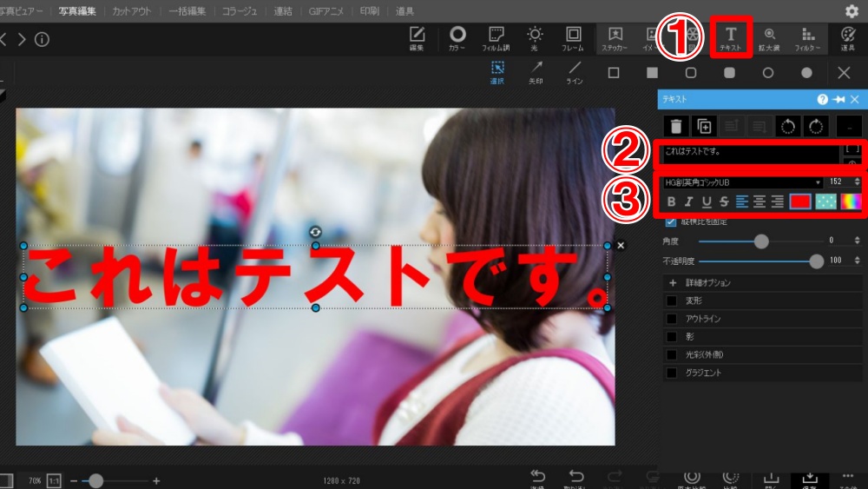Pick the outlined circle shape tool
868x489 pixels.
pyautogui.click(x=768, y=73)
